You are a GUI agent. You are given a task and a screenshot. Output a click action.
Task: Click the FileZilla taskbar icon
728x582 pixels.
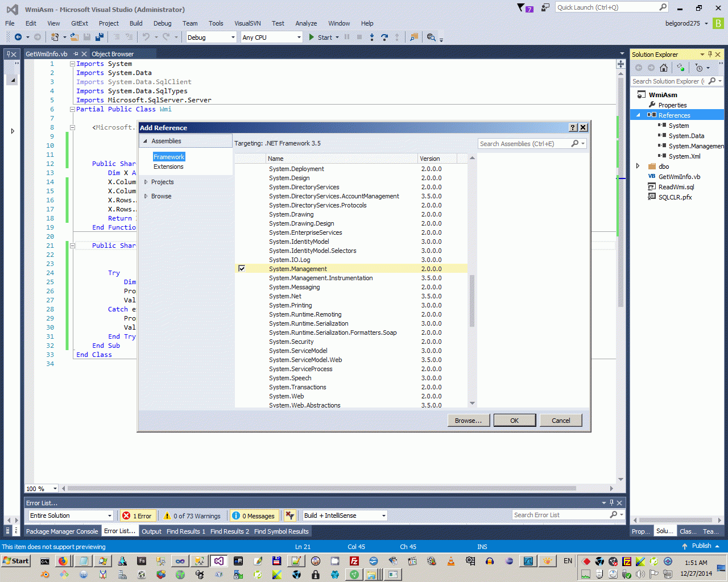354,561
